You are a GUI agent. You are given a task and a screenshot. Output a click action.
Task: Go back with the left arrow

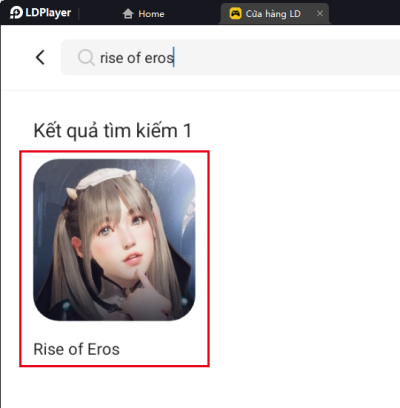click(40, 57)
